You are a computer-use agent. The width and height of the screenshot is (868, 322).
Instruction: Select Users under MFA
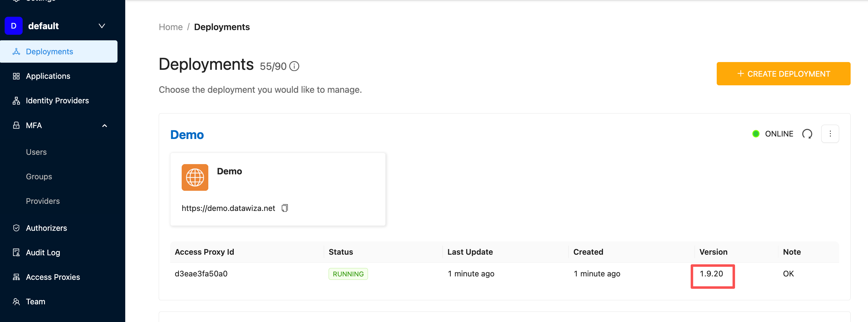36,152
